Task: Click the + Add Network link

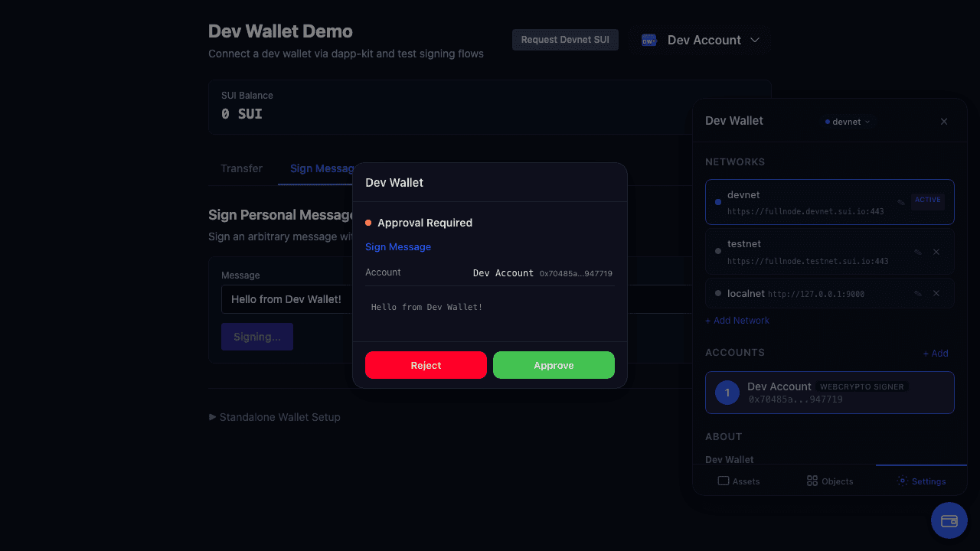Action: [737, 320]
